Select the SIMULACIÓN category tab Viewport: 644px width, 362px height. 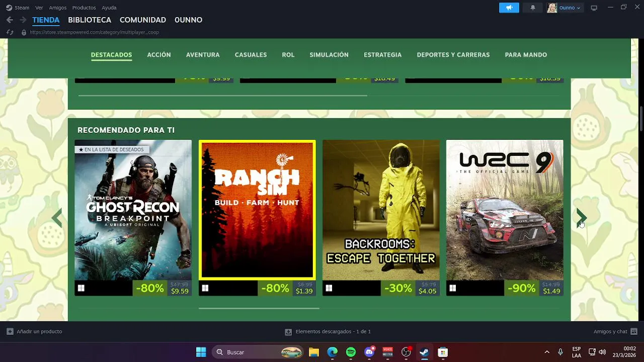(x=329, y=55)
